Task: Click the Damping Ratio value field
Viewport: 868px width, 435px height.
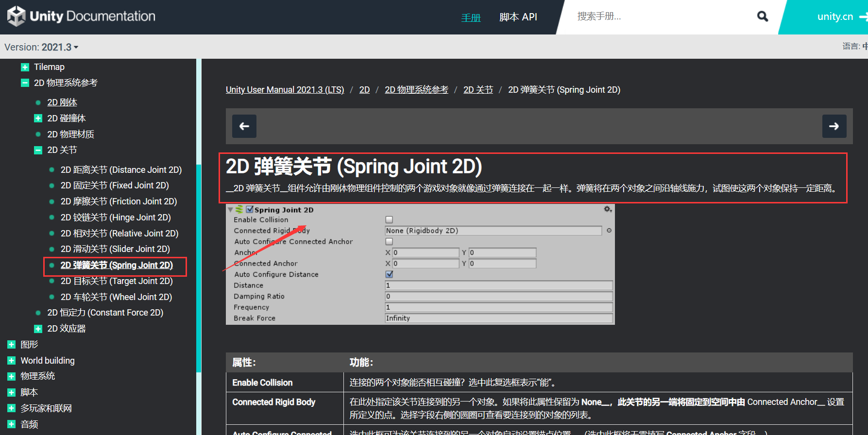Action: [498, 296]
